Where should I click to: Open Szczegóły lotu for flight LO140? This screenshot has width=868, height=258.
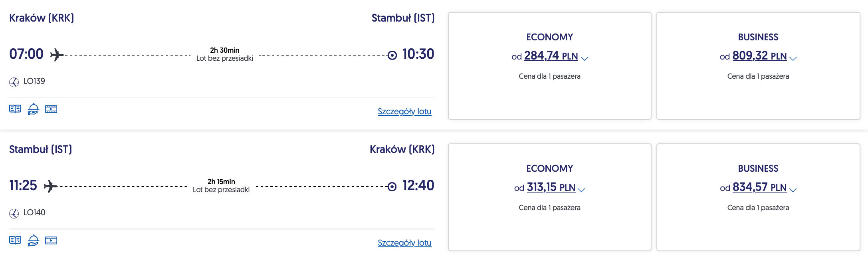coord(404,243)
